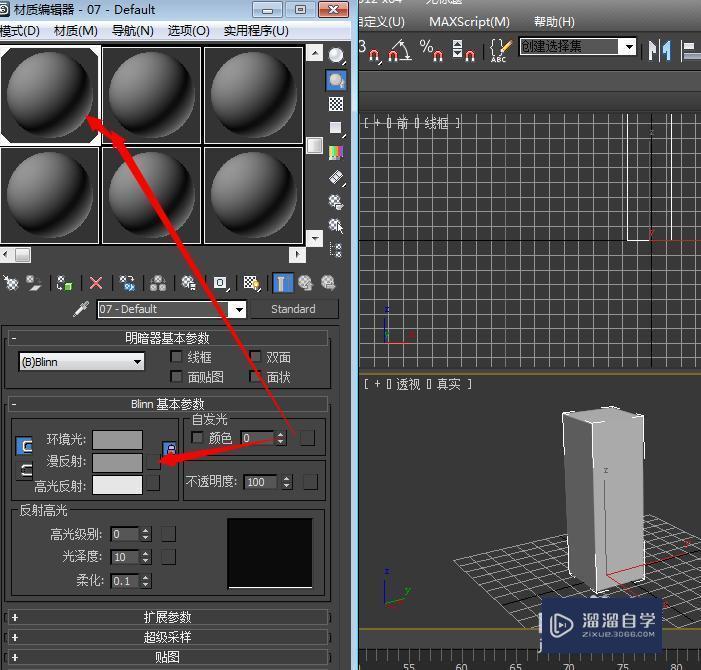This screenshot has height=670, width=701.
Task: Click the Mirror tool icon
Action: point(659,50)
